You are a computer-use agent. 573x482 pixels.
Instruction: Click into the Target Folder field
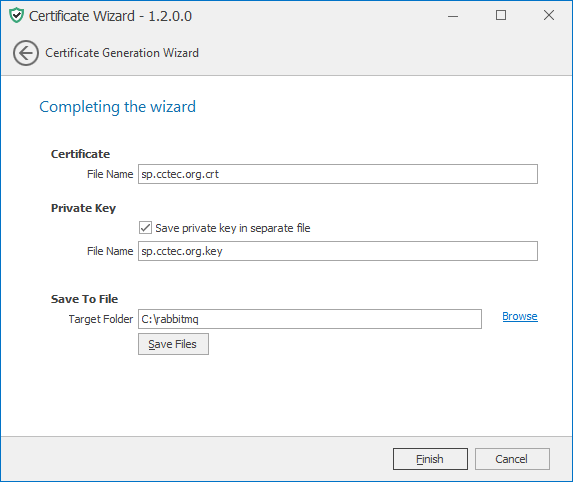click(310, 319)
